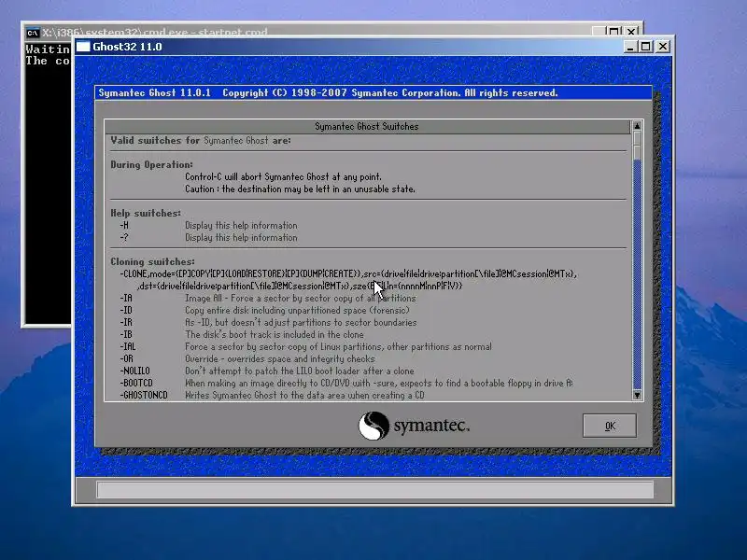Close the cmd.exe startnet window
Screen dimensions: 747x560
631,32
